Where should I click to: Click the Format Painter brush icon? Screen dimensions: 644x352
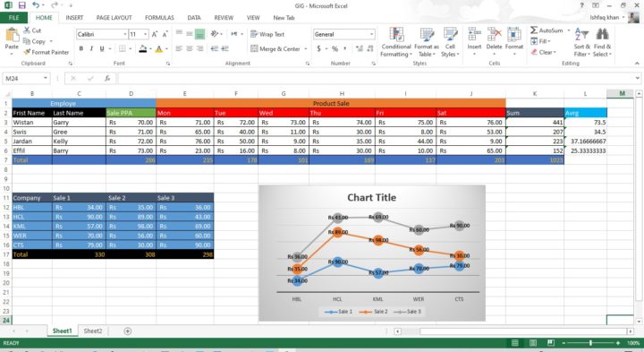[27, 52]
